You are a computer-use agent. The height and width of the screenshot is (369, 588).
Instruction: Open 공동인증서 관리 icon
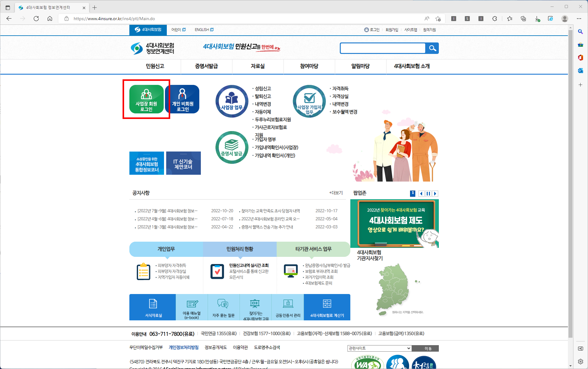(288, 307)
